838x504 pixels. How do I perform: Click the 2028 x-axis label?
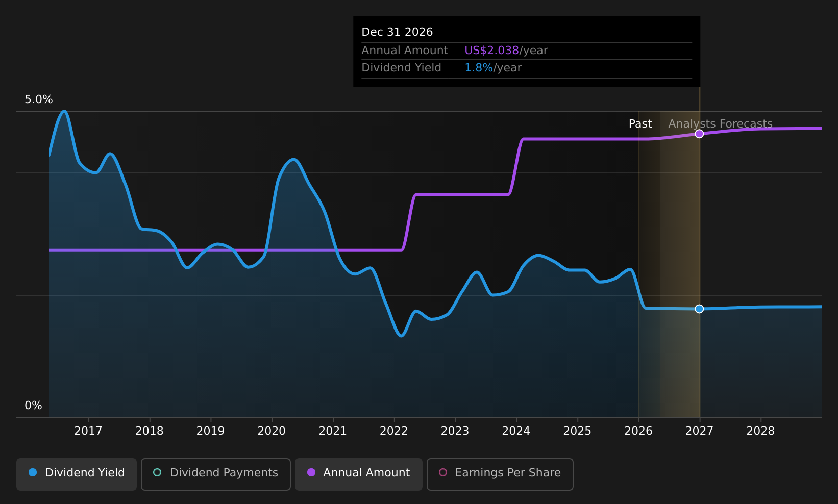coord(760,431)
